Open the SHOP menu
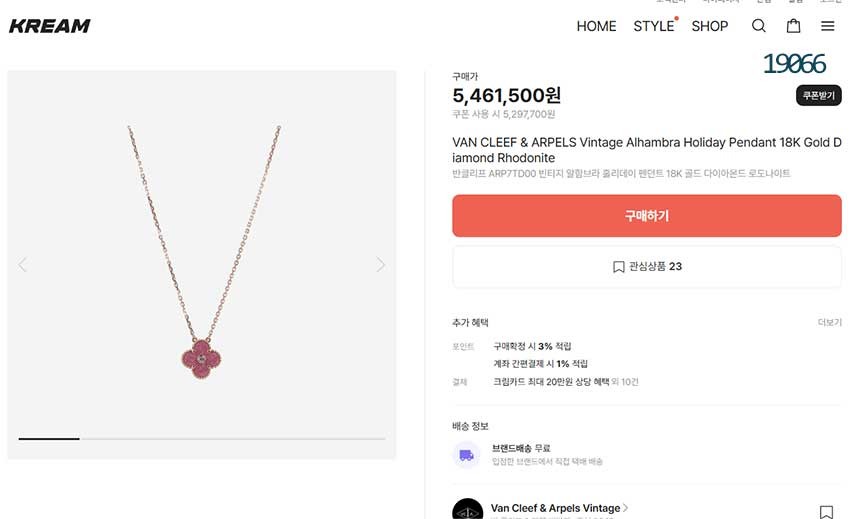The width and height of the screenshot is (860, 519). 710,26
